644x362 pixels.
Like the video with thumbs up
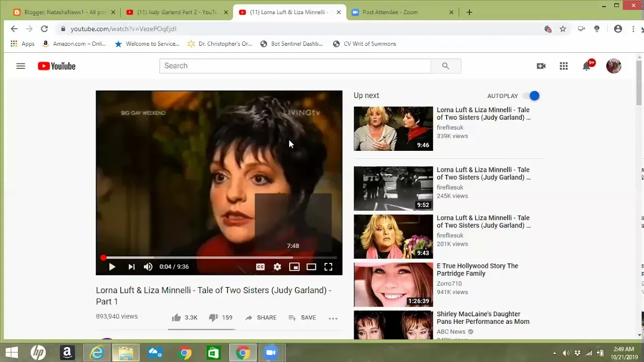click(177, 318)
